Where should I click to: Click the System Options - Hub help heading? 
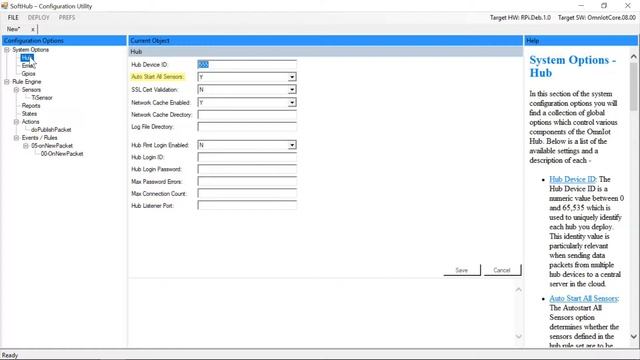tap(573, 66)
